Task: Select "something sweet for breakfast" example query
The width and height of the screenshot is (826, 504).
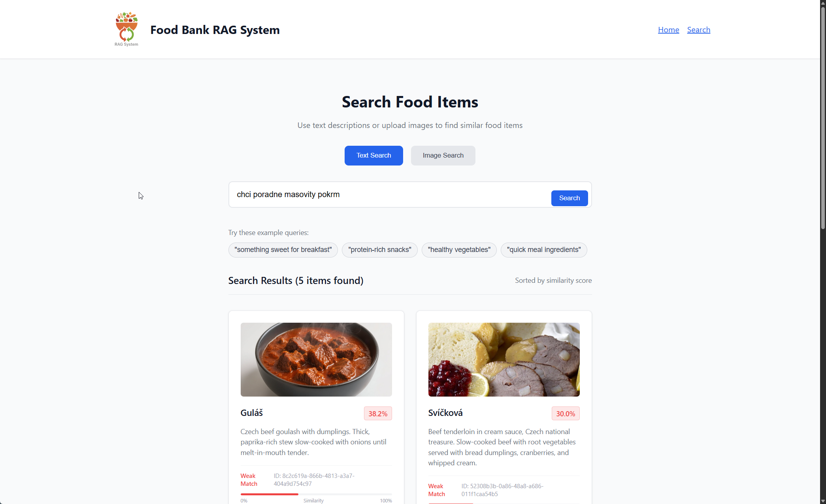Action: (283, 250)
